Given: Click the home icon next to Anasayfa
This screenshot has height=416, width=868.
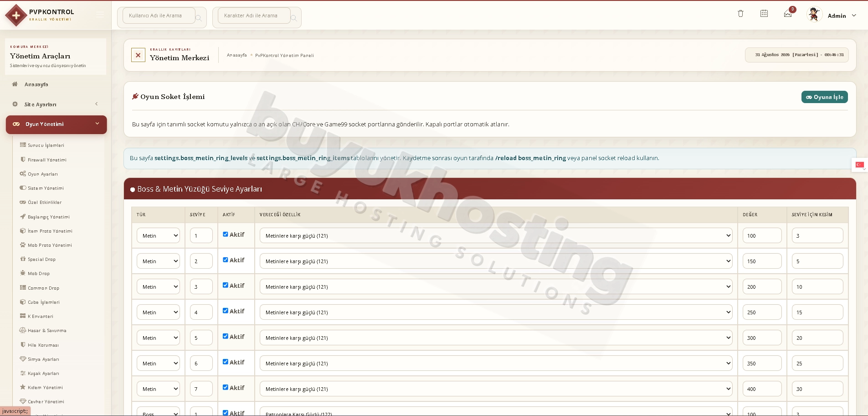Looking at the screenshot, I should tap(15, 84).
